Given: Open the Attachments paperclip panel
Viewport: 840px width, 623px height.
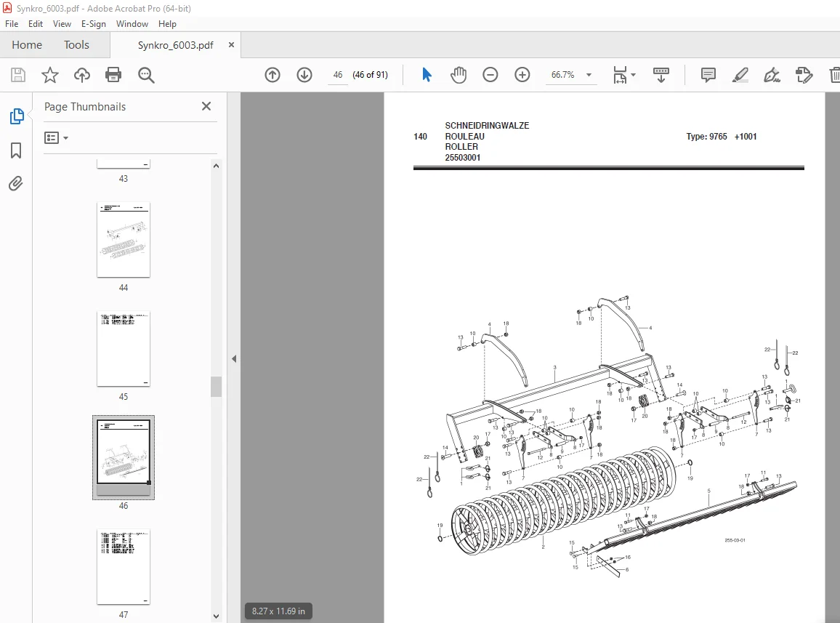Looking at the screenshot, I should (x=16, y=184).
